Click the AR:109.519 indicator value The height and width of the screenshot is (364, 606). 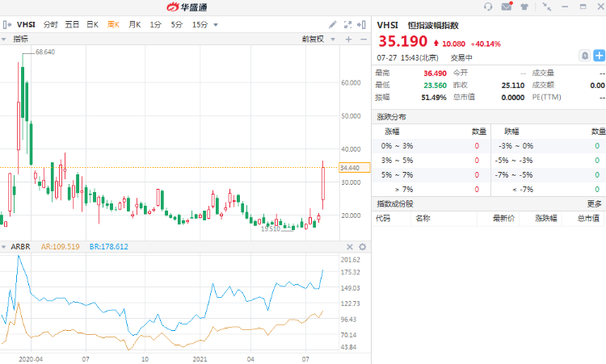[61, 247]
